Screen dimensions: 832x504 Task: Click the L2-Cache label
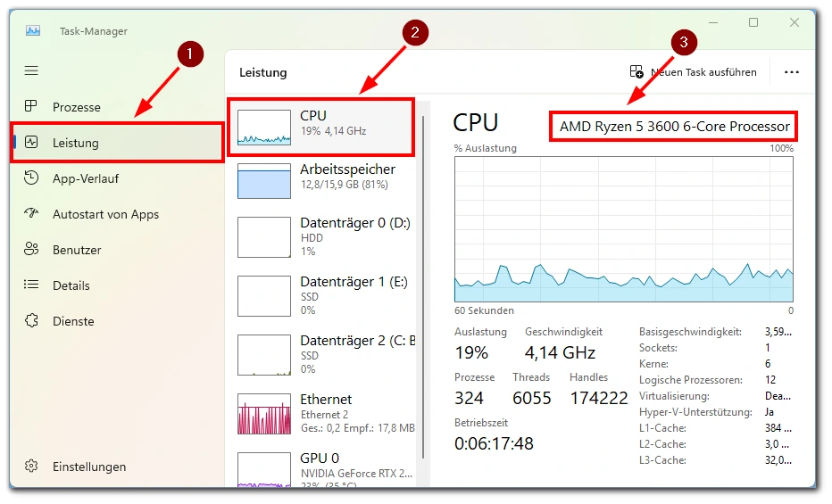662,444
